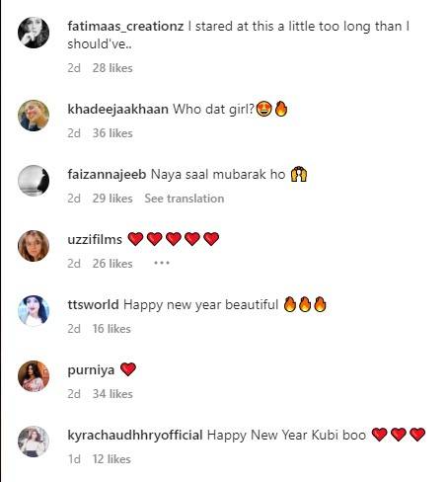The width and height of the screenshot is (448, 482).
Task: Open kyrachaudhhryofficial username link
Action: point(135,436)
